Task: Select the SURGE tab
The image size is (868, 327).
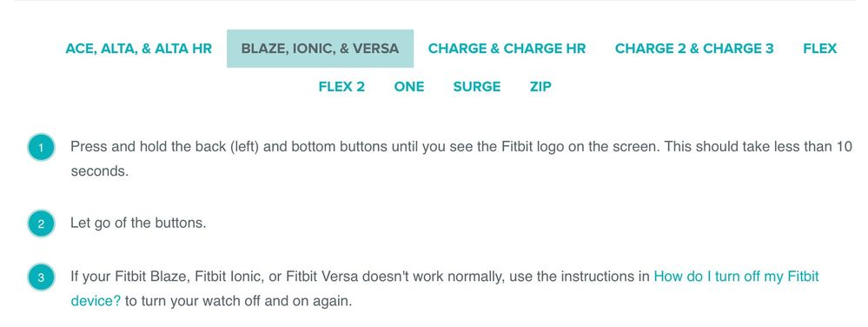Action: [x=477, y=87]
